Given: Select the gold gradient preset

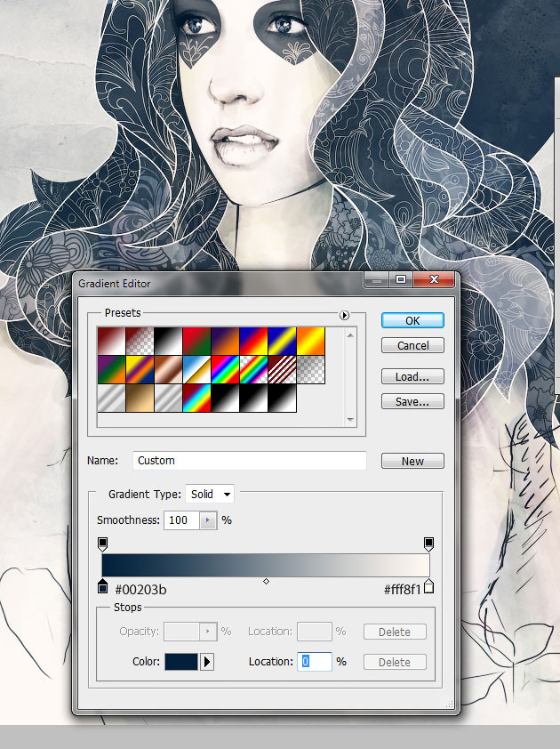Looking at the screenshot, I should point(140,398).
